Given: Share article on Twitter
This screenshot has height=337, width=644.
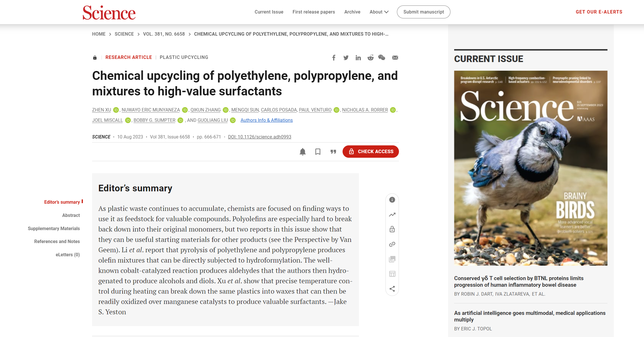Looking at the screenshot, I should click(346, 58).
